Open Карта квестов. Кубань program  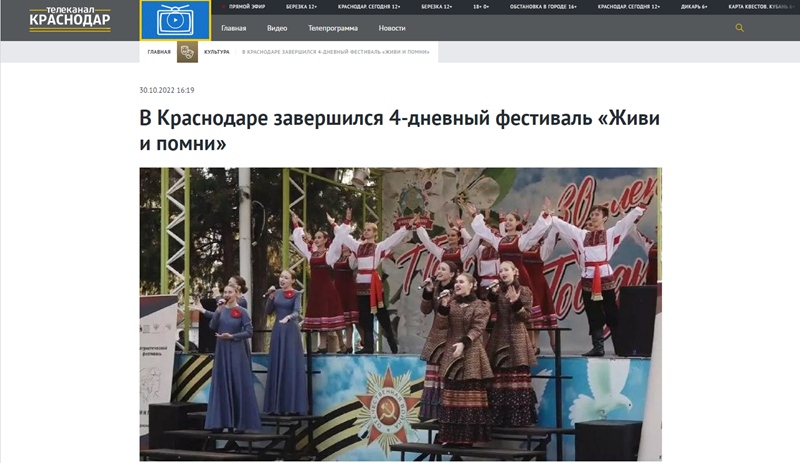pos(763,7)
